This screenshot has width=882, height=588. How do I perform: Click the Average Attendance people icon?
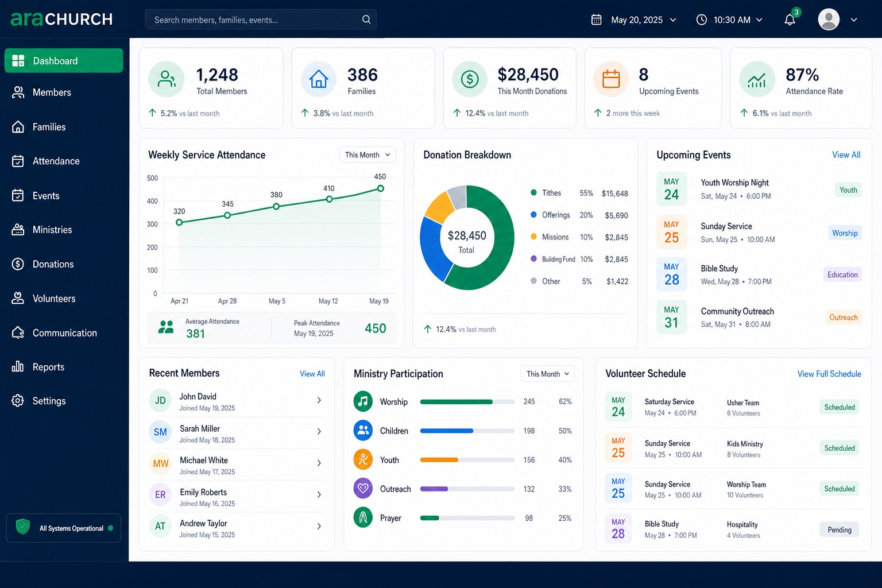pyautogui.click(x=166, y=327)
